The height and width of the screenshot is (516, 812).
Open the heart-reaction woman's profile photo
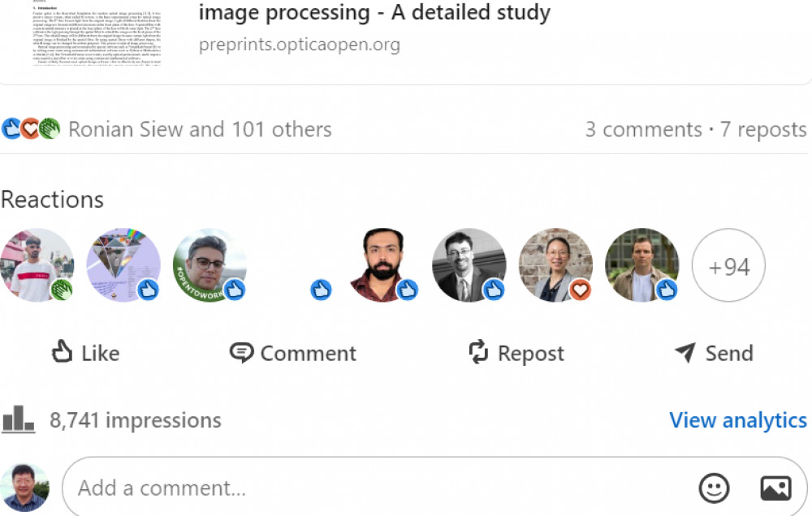[555, 265]
